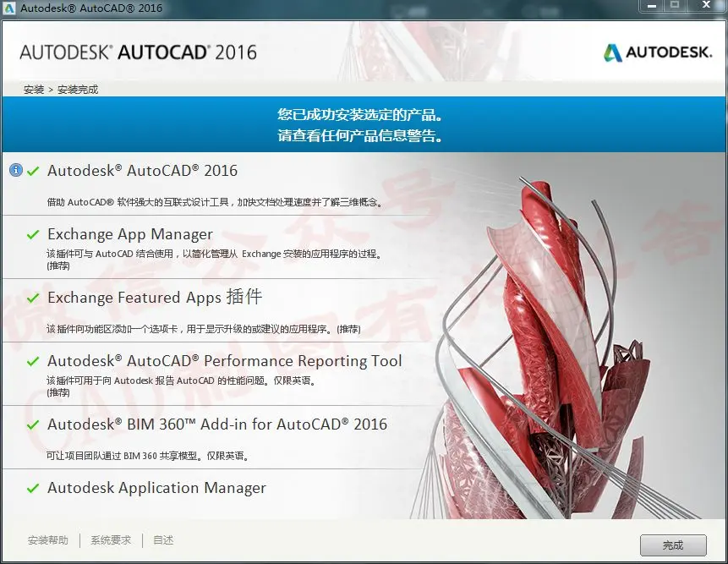This screenshot has width=728, height=564.
Task: Minimize the AutoCAD 2016 installer window
Action: [652, 6]
